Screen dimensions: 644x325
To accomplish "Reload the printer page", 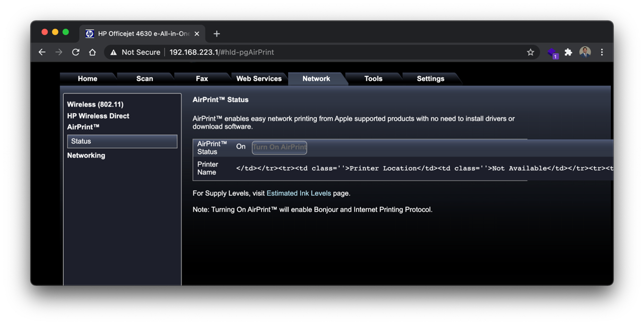I will click(76, 52).
